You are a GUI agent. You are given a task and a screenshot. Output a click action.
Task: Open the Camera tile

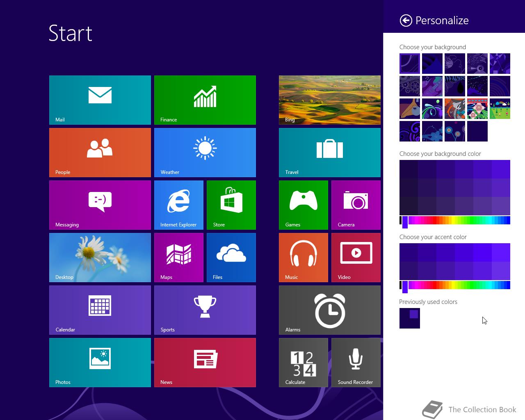click(x=356, y=205)
